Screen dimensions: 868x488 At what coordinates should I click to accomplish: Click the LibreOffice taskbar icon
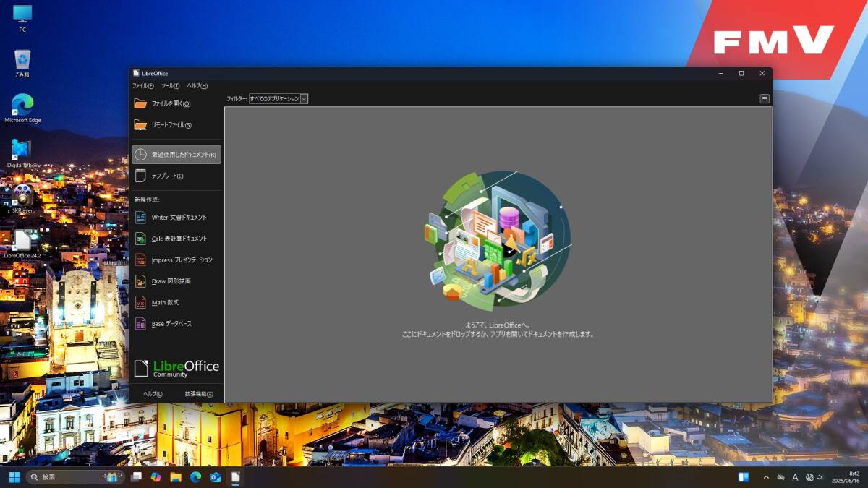point(235,477)
